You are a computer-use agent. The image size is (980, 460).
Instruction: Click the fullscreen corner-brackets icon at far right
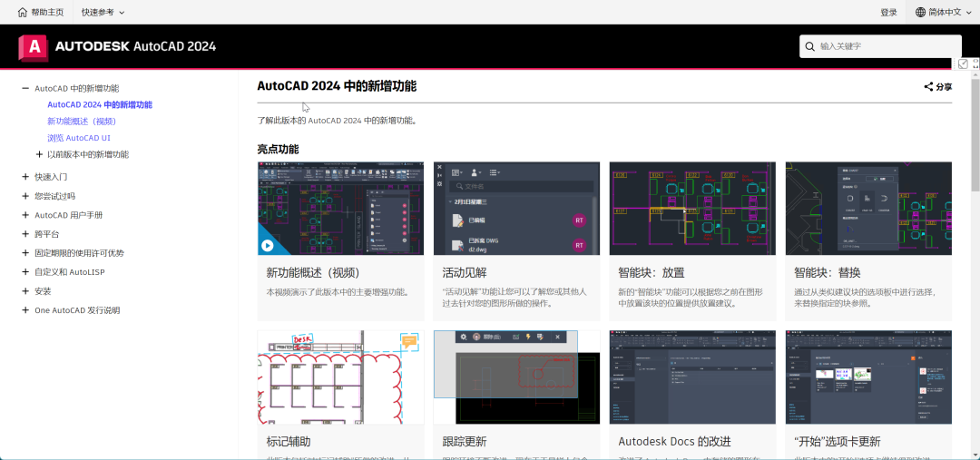[x=976, y=64]
